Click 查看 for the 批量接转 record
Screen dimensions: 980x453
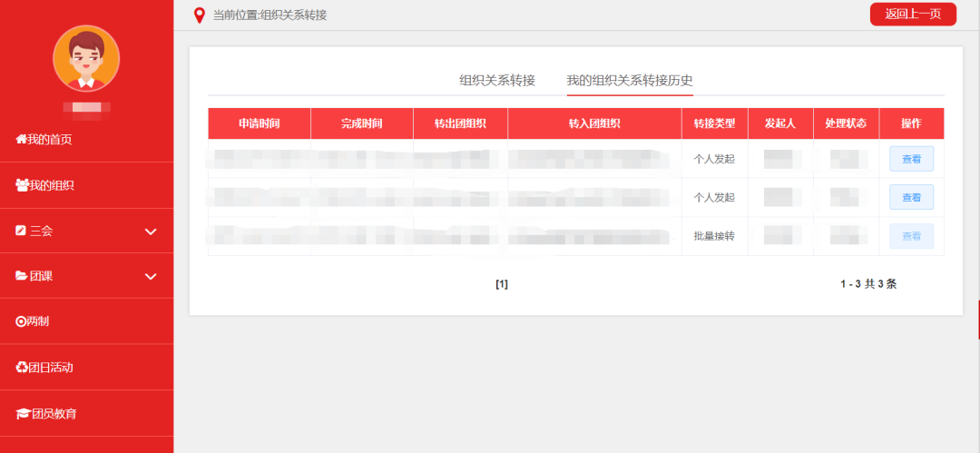tap(911, 236)
